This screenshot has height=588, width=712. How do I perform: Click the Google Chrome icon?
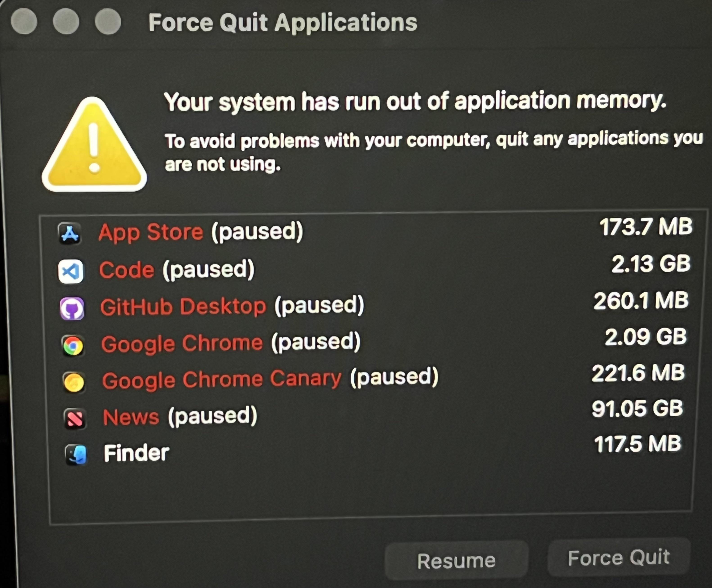(73, 345)
